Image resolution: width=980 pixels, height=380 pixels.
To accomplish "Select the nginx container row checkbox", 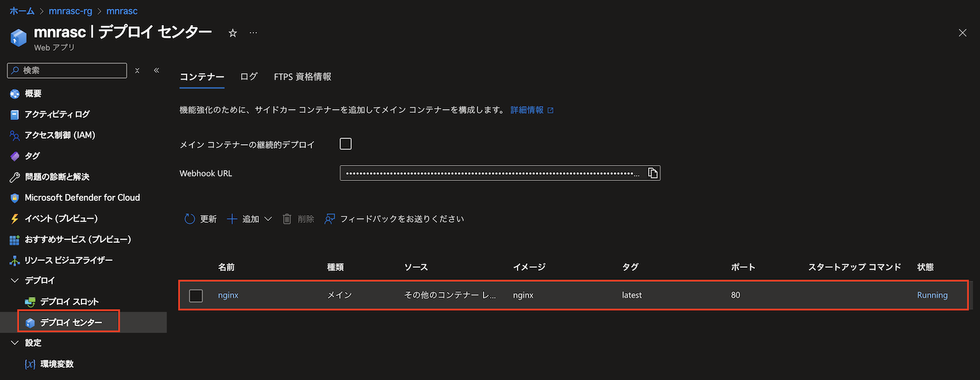I will 196,295.
